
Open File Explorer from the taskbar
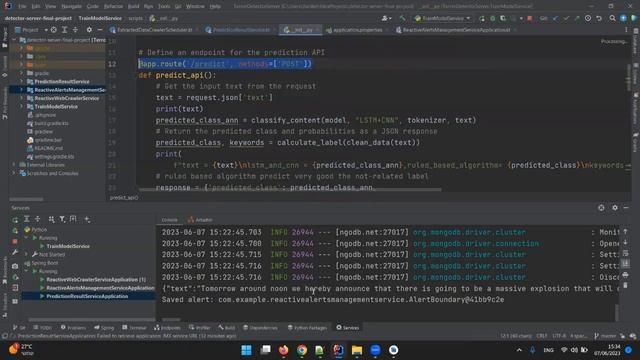(x=357, y=350)
